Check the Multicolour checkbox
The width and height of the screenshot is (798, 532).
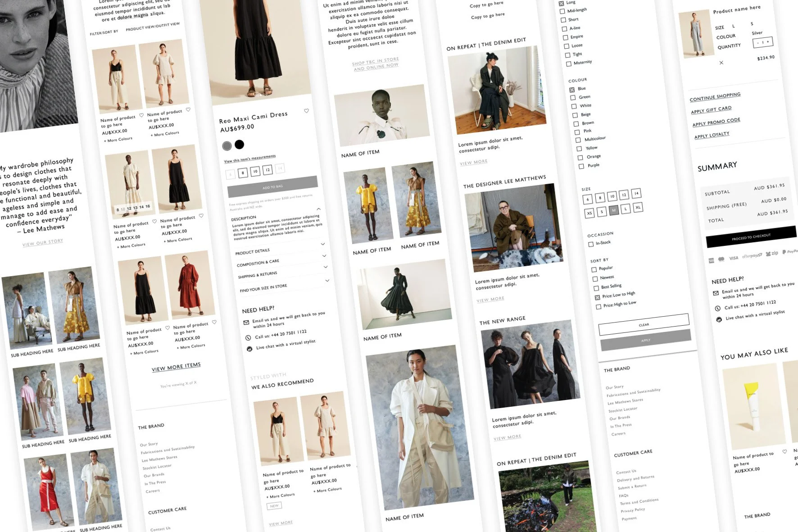click(578, 140)
